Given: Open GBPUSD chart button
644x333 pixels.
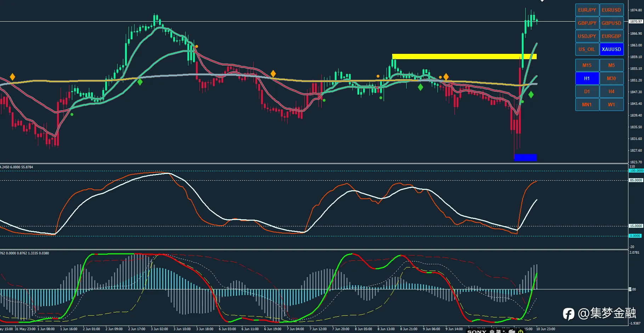Looking at the screenshot, I should tap(611, 23).
